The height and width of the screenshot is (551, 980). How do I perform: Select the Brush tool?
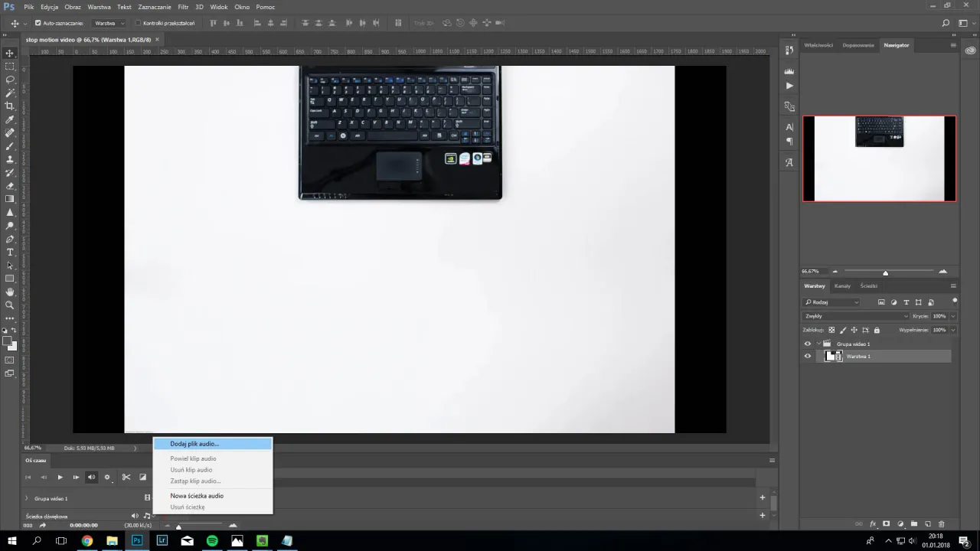click(10, 146)
